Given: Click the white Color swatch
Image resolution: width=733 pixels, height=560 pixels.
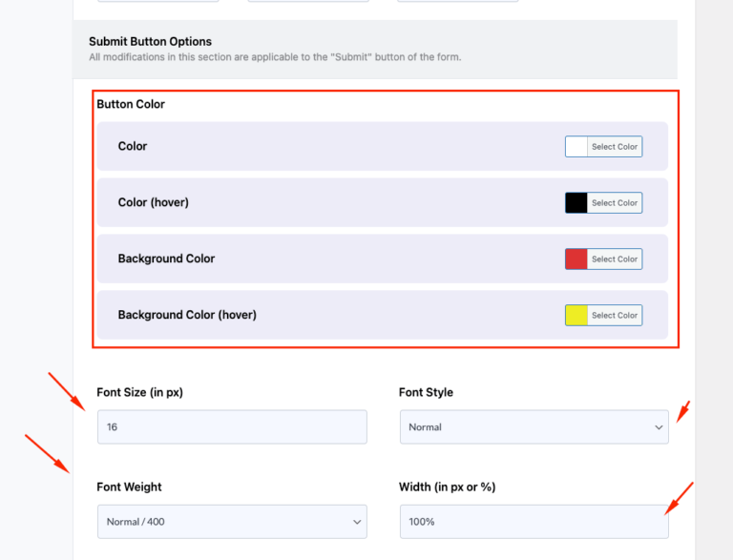Looking at the screenshot, I should 576,147.
